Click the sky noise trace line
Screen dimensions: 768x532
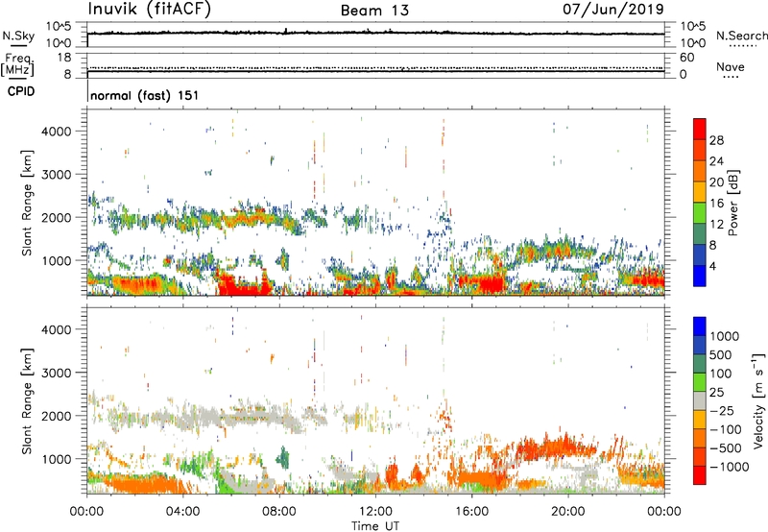(x=375, y=33)
